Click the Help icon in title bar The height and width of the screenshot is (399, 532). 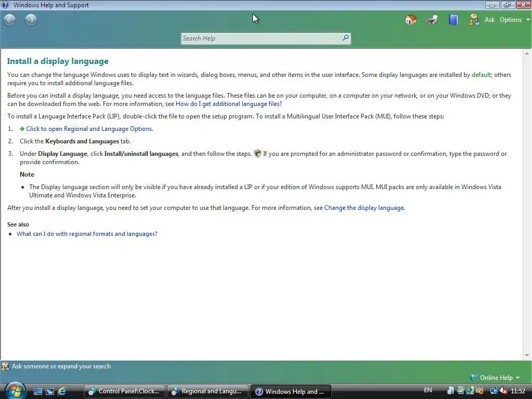pos(5,5)
